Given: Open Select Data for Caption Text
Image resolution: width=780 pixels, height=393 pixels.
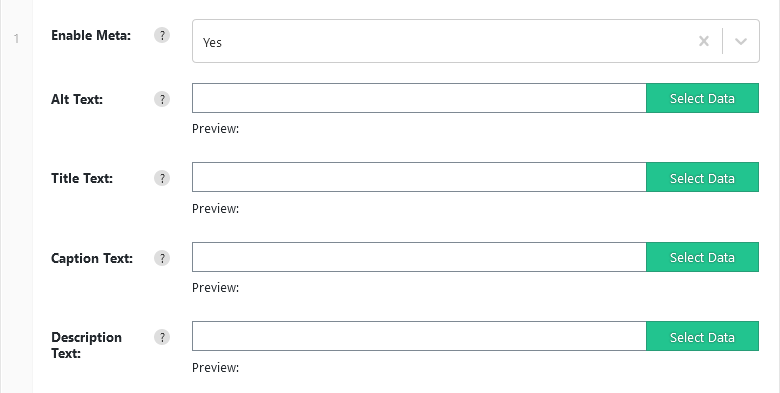Looking at the screenshot, I should coord(702,257).
